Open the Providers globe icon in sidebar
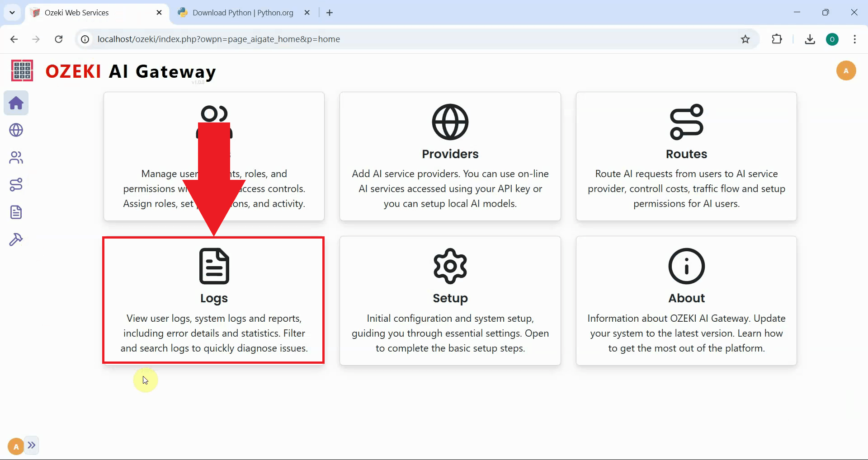868x460 pixels. (16, 130)
